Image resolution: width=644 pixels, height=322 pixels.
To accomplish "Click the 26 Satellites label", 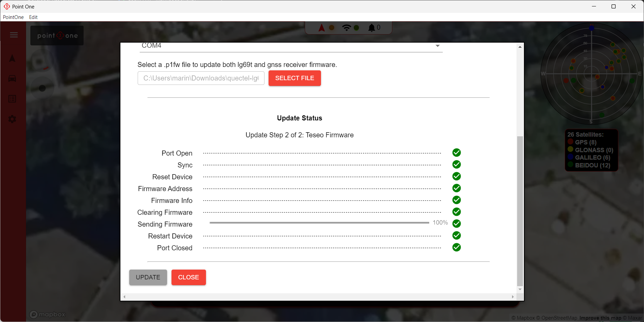I will pos(585,135).
